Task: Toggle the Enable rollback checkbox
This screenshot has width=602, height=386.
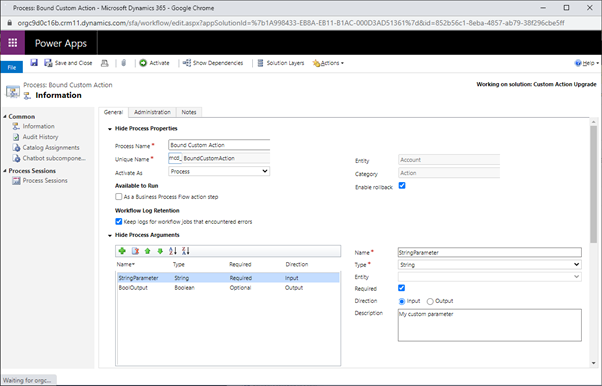Action: pos(402,186)
